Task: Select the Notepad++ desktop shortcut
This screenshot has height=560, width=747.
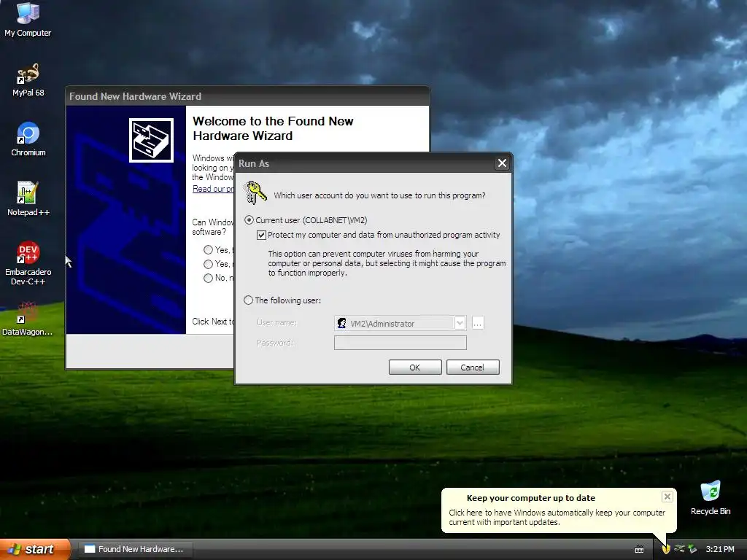Action: [28, 199]
